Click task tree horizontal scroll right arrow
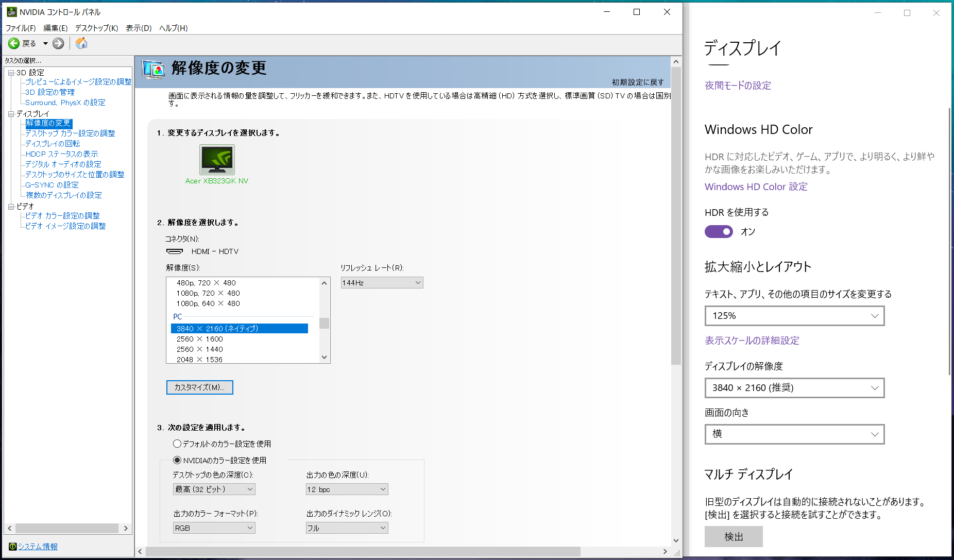The image size is (954, 560). (126, 529)
